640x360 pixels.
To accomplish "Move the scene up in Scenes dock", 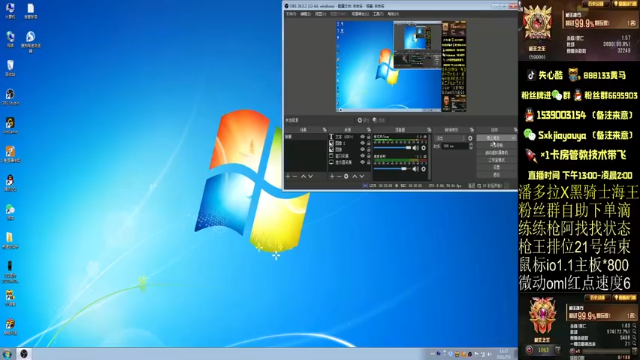I will tap(303, 176).
